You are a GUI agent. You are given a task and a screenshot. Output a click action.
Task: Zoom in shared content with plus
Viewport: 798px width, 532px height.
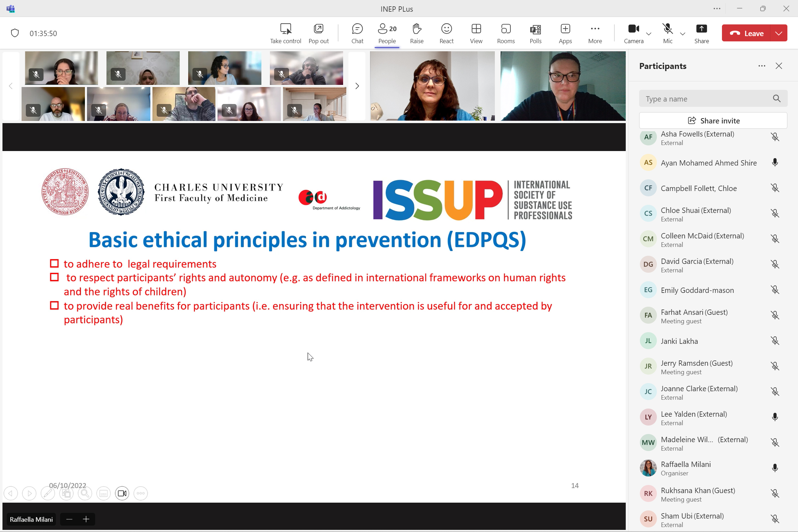pyautogui.click(x=86, y=519)
